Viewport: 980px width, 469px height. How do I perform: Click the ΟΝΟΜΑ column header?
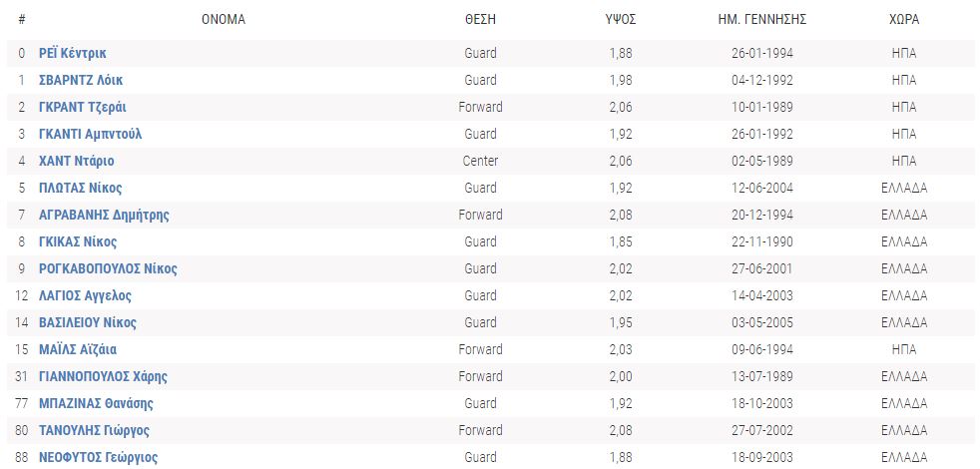point(223,19)
